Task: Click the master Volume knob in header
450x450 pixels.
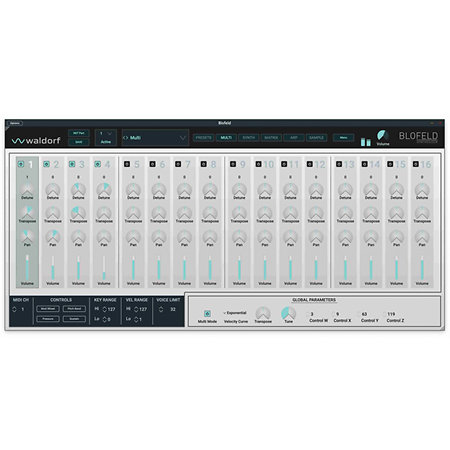Action: [x=383, y=135]
